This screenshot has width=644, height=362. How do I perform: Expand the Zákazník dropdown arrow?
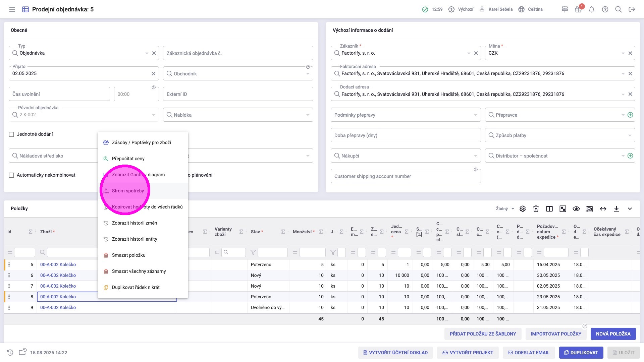pyautogui.click(x=469, y=53)
